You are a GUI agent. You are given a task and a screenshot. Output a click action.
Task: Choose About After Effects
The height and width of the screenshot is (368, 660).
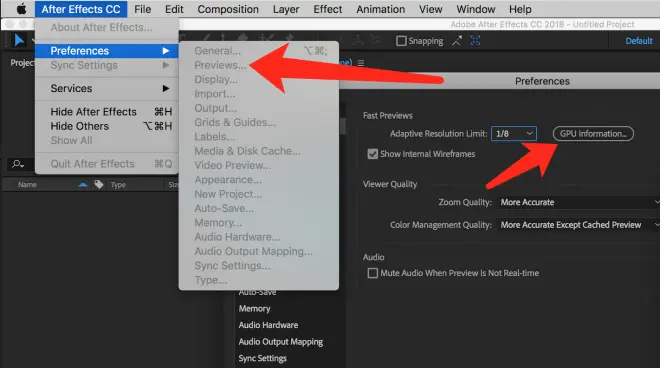(x=107, y=27)
